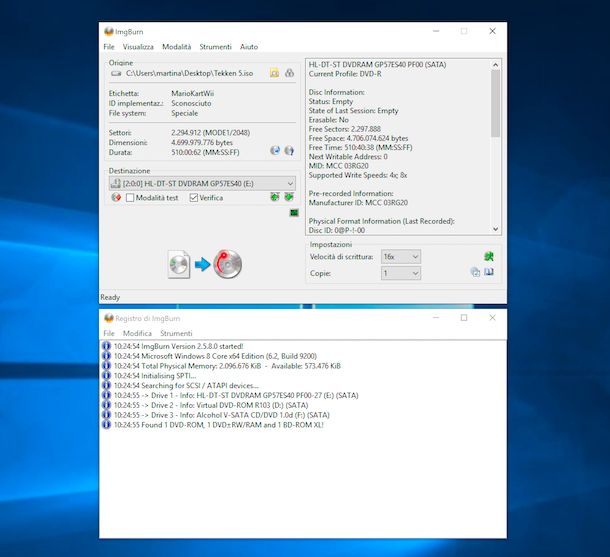
Task: Click the 'Free Sectors: 2.297.888' line
Action: click(345, 129)
